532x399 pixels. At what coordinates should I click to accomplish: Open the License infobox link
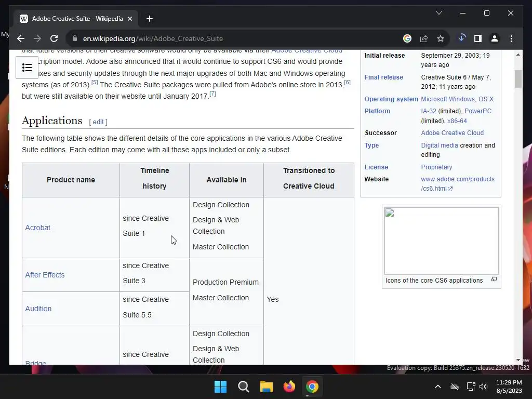coord(376,167)
